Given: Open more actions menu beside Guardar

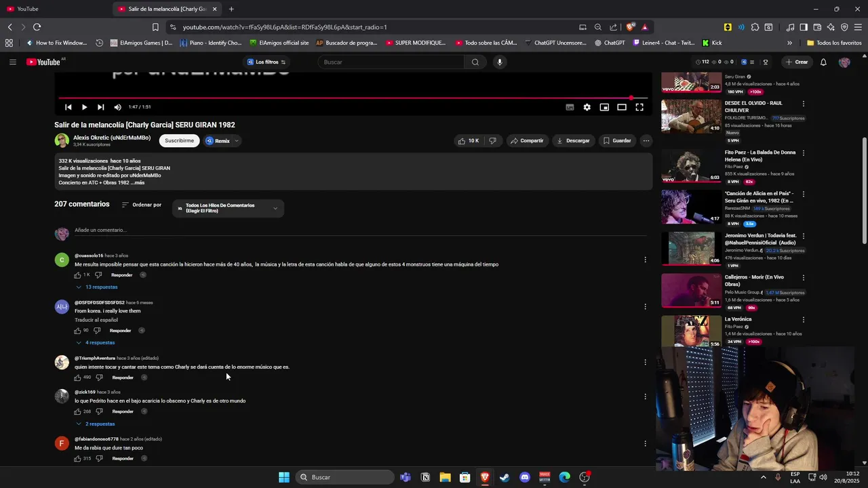Looking at the screenshot, I should (x=646, y=140).
